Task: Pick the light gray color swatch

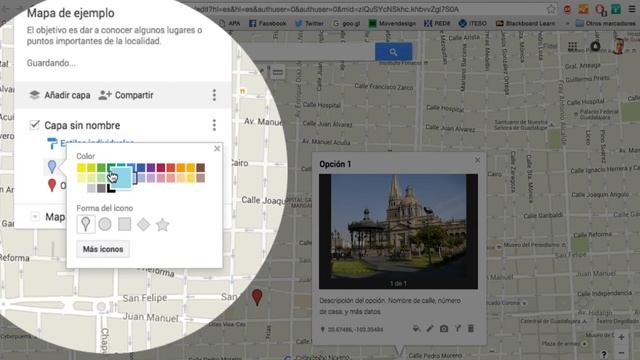Action: (91, 188)
